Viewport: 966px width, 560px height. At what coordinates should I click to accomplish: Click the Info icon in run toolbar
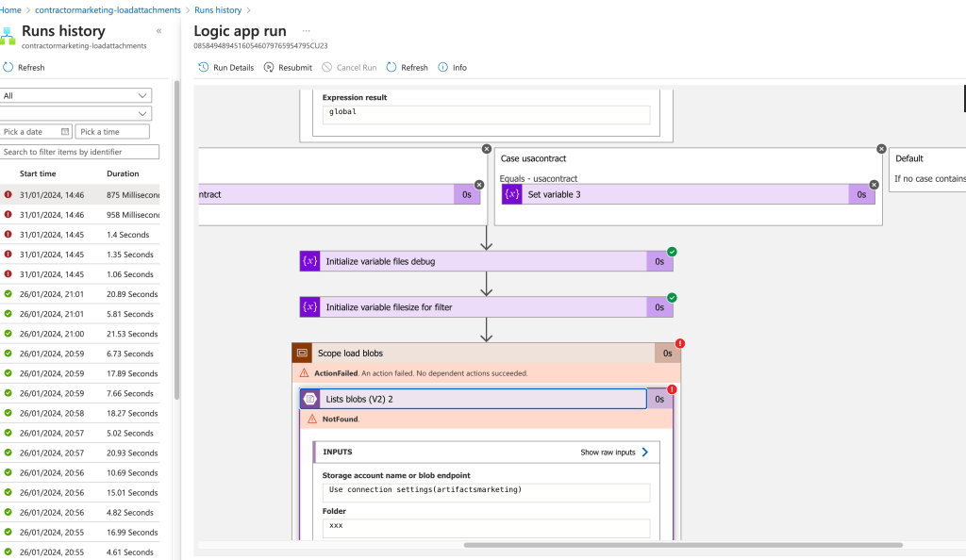click(442, 67)
